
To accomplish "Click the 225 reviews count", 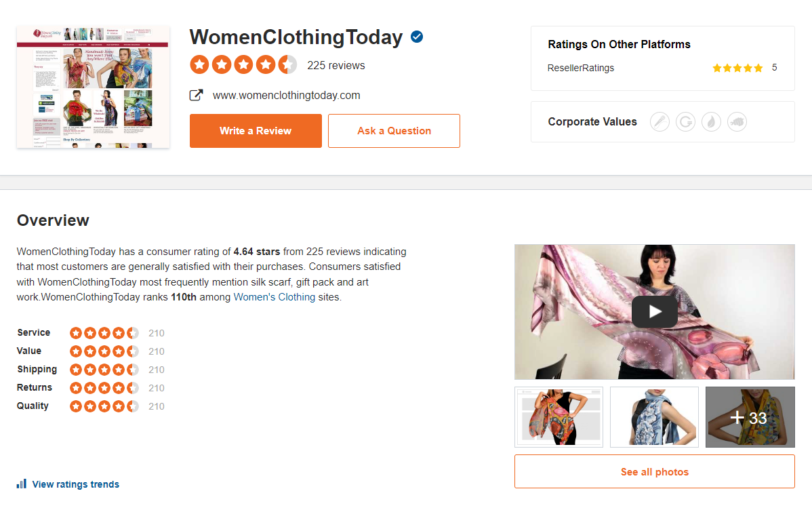I will click(x=336, y=66).
